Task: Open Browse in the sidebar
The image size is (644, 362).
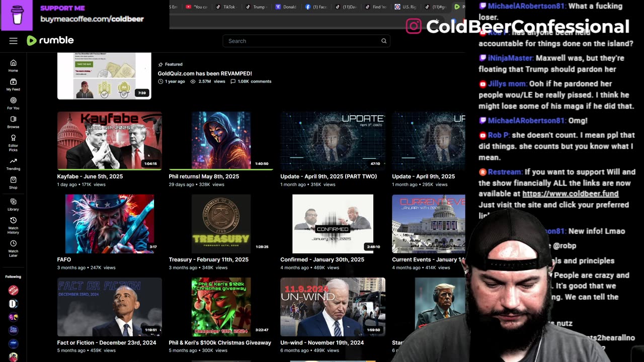Action: 13,122
